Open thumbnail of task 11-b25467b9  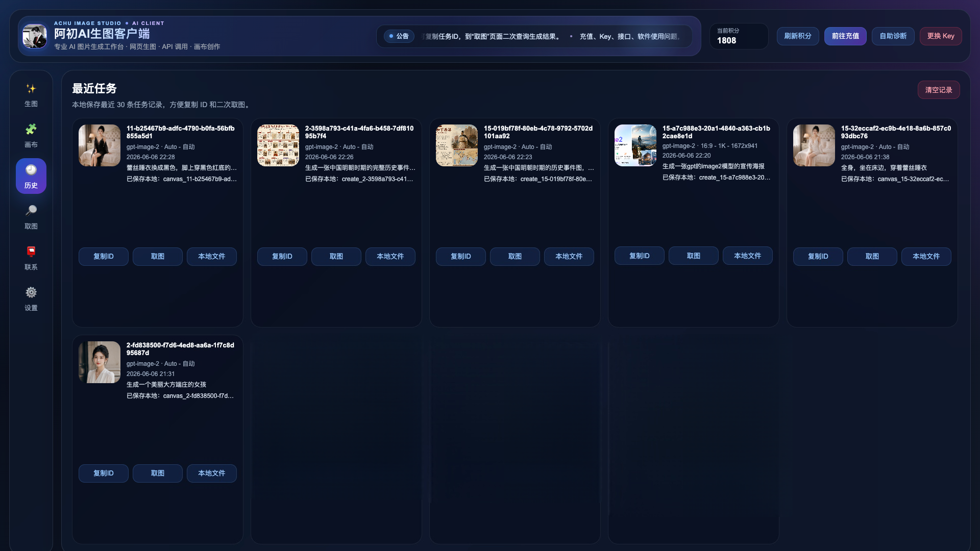click(x=100, y=145)
